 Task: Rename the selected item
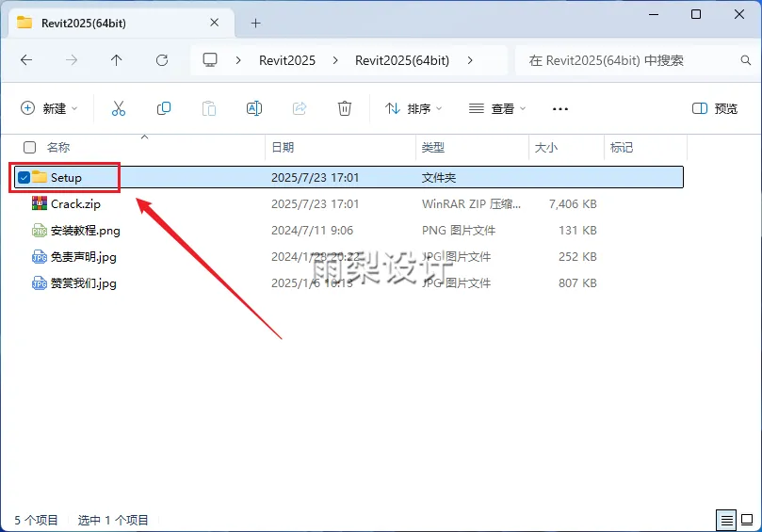pyautogui.click(x=254, y=108)
